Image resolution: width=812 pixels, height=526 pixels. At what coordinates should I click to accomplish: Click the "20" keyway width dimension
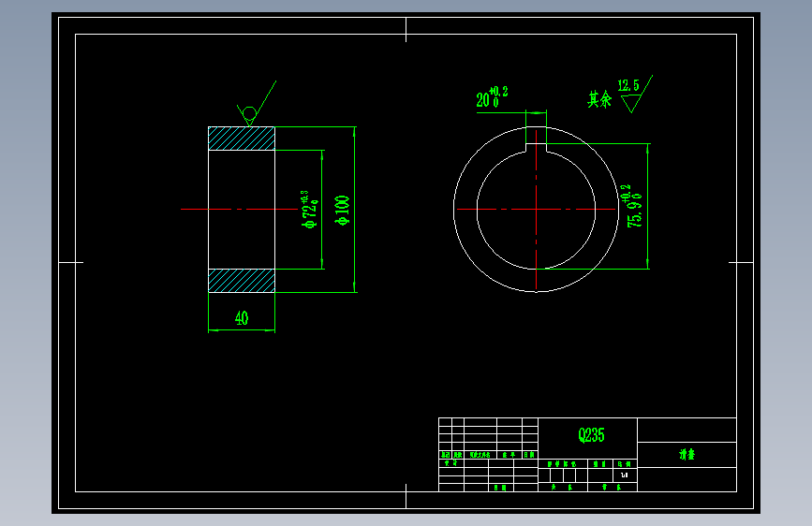coord(492,96)
